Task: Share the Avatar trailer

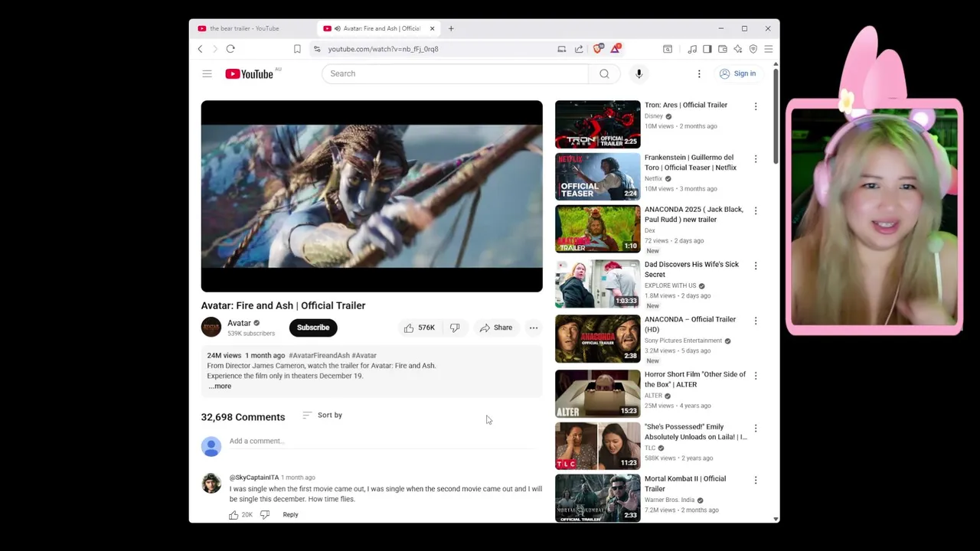Action: coord(496,328)
